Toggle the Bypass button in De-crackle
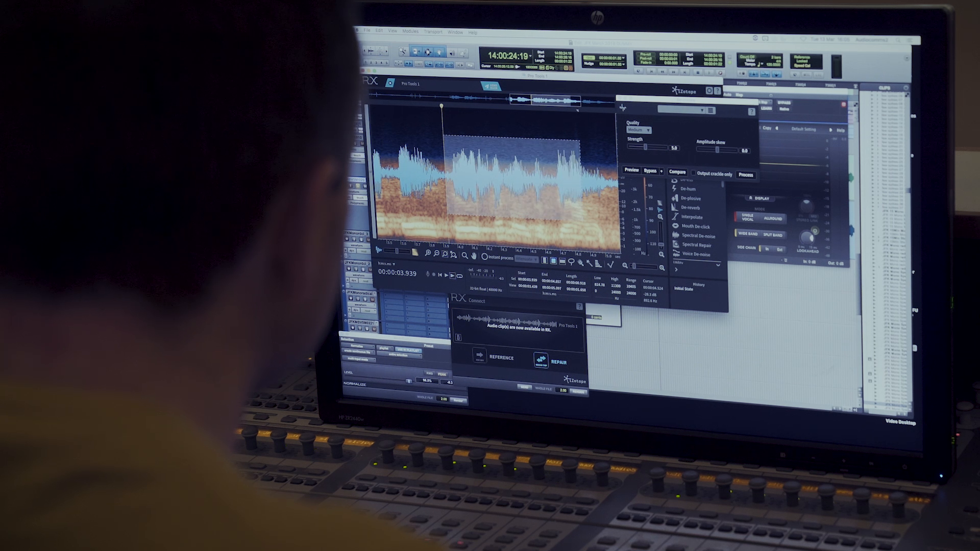The height and width of the screenshot is (551, 980). point(650,171)
